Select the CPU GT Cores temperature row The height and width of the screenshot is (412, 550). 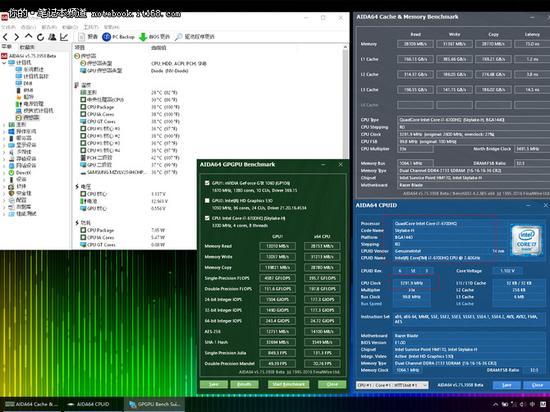click(130, 121)
